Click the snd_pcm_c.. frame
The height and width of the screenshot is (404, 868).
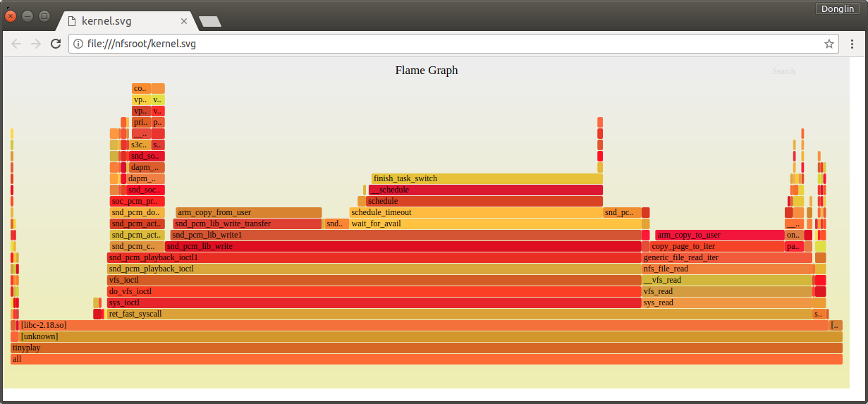pyautogui.click(x=137, y=246)
